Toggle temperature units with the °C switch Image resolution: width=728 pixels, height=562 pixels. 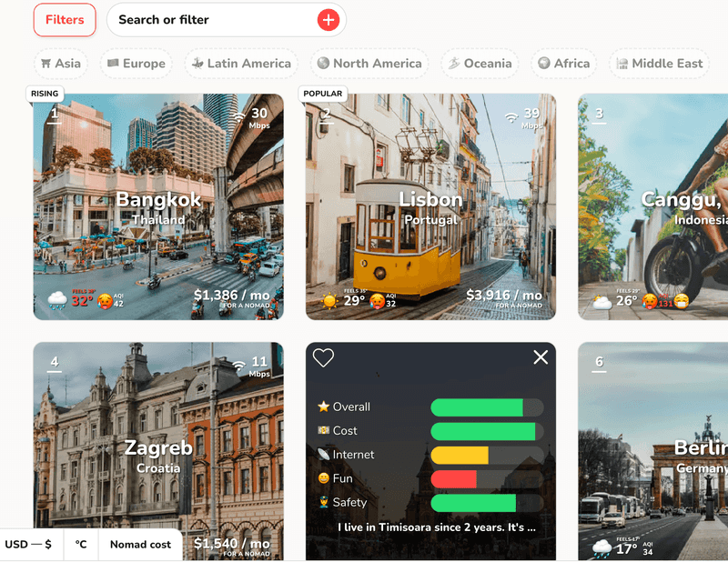81,544
